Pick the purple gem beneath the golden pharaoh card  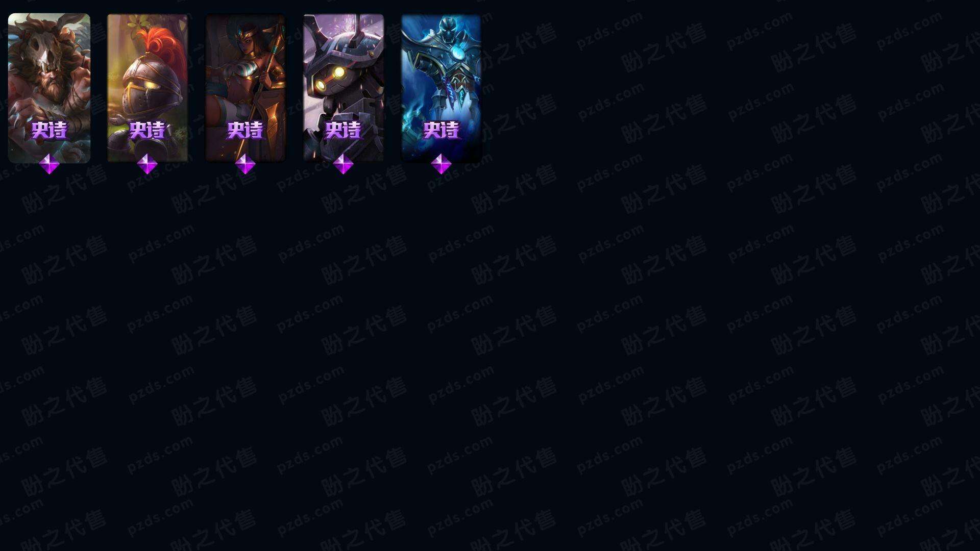pos(245,164)
